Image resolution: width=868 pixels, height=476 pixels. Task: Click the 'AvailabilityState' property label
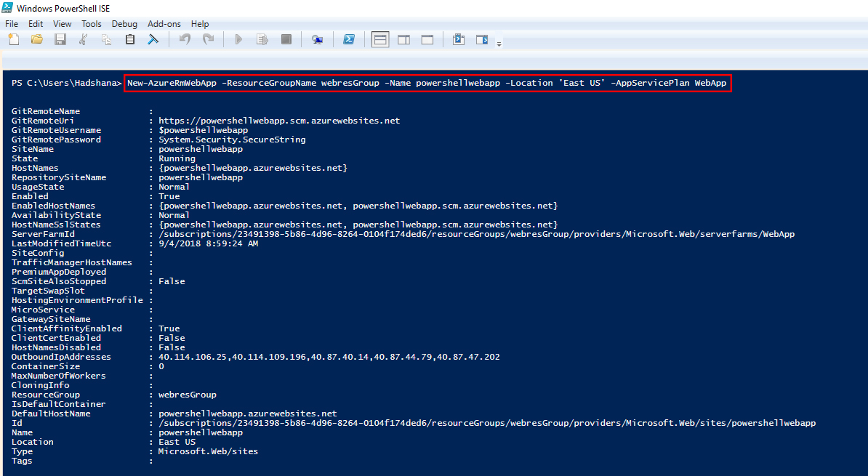(56, 215)
